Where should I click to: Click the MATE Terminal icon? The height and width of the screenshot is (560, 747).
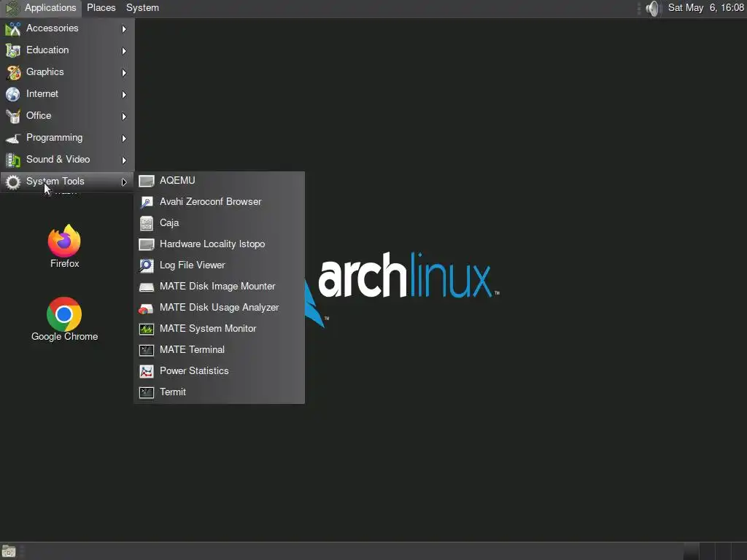tap(146, 350)
